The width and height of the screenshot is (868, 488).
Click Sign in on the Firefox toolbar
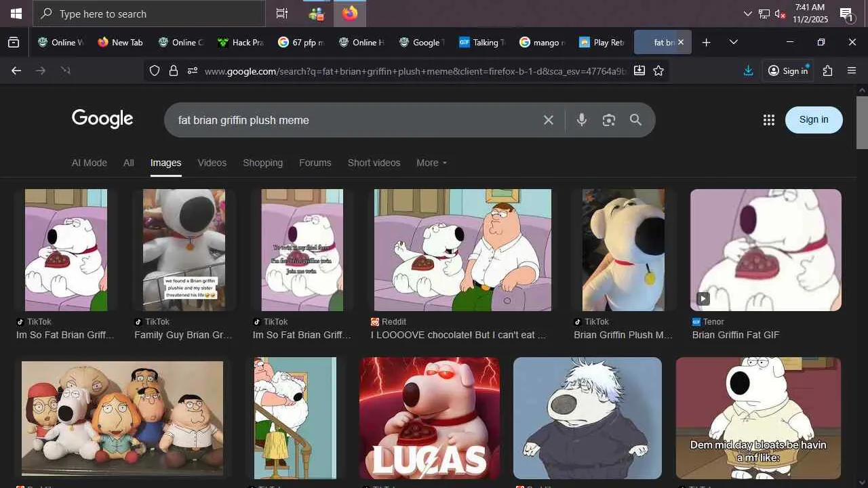click(788, 70)
